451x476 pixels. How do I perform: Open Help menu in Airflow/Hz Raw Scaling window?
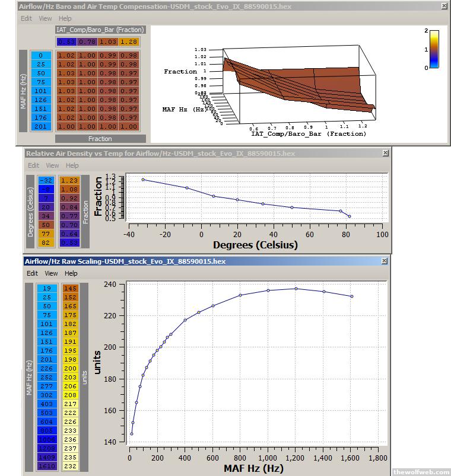tap(71, 273)
